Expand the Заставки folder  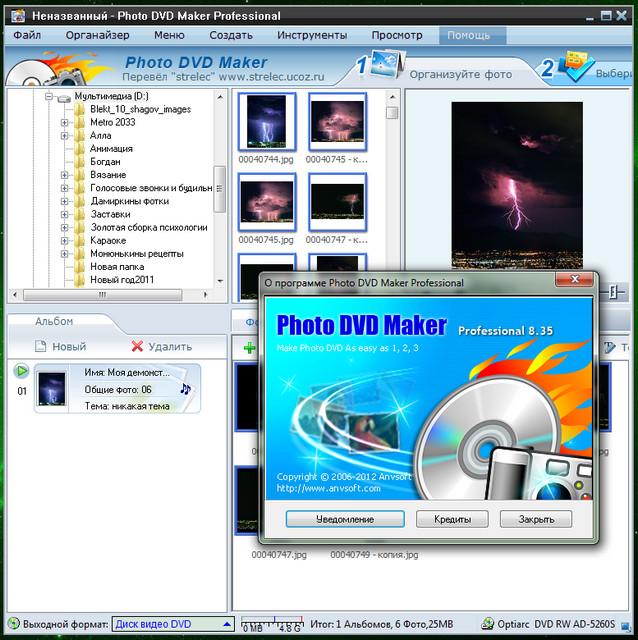(64, 214)
